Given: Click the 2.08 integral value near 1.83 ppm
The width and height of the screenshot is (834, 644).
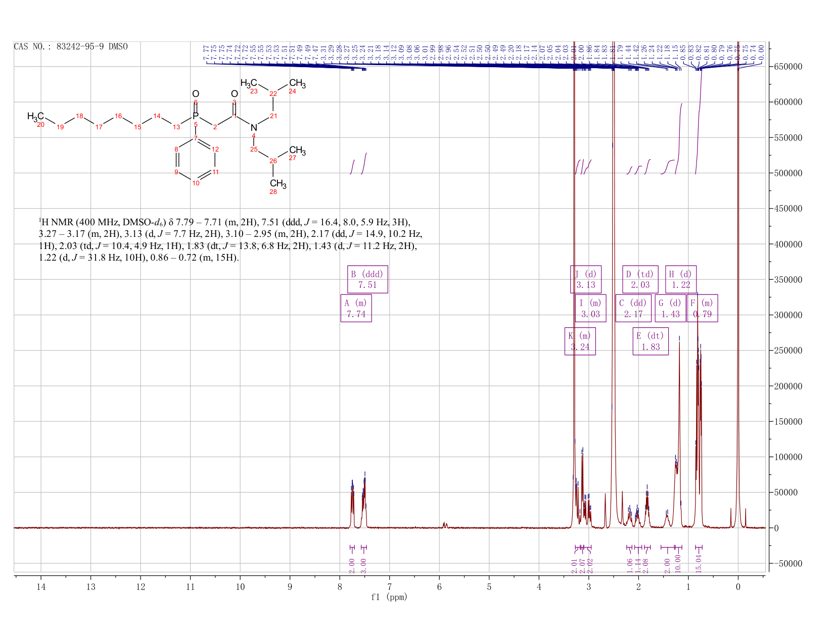Looking at the screenshot, I should 645,566.
